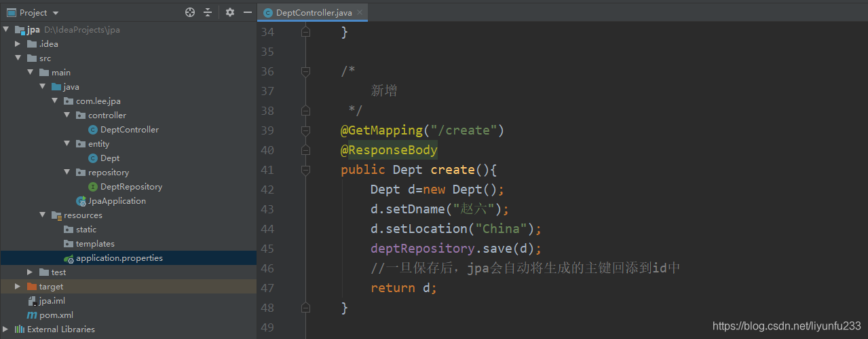The width and height of the screenshot is (868, 339).
Task: Select application.properties file
Action: (119, 258)
